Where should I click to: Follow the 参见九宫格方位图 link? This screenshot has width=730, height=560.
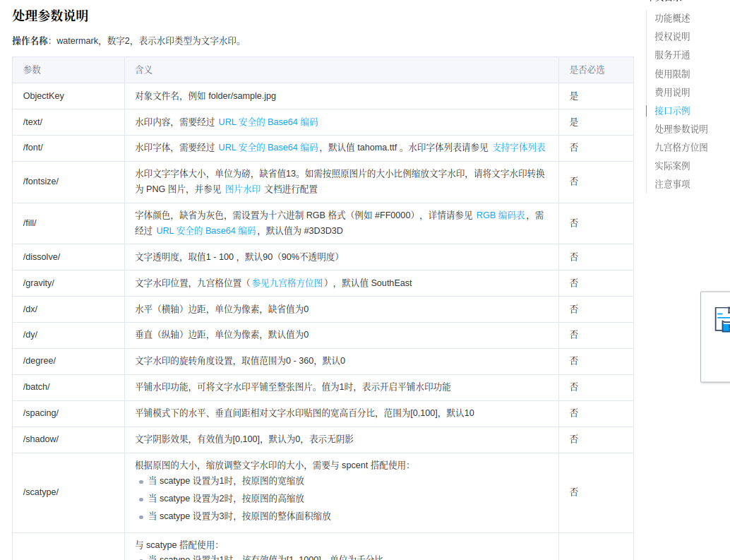point(287,283)
